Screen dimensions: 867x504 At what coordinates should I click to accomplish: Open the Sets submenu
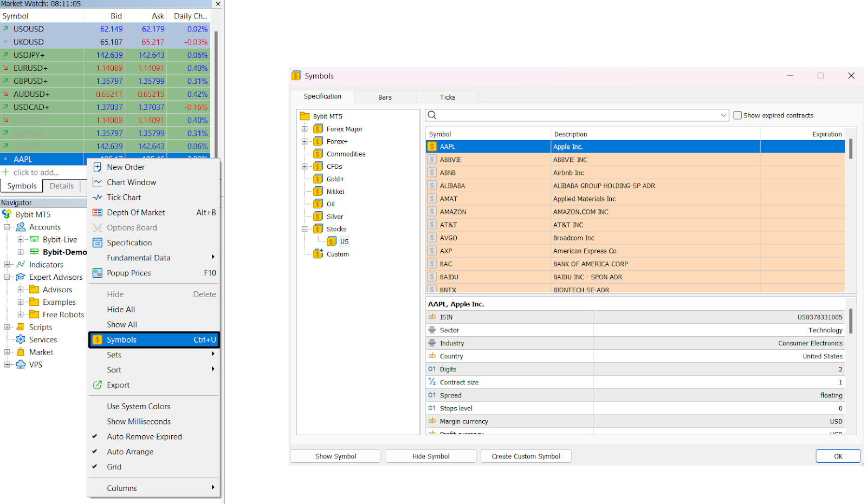point(154,355)
